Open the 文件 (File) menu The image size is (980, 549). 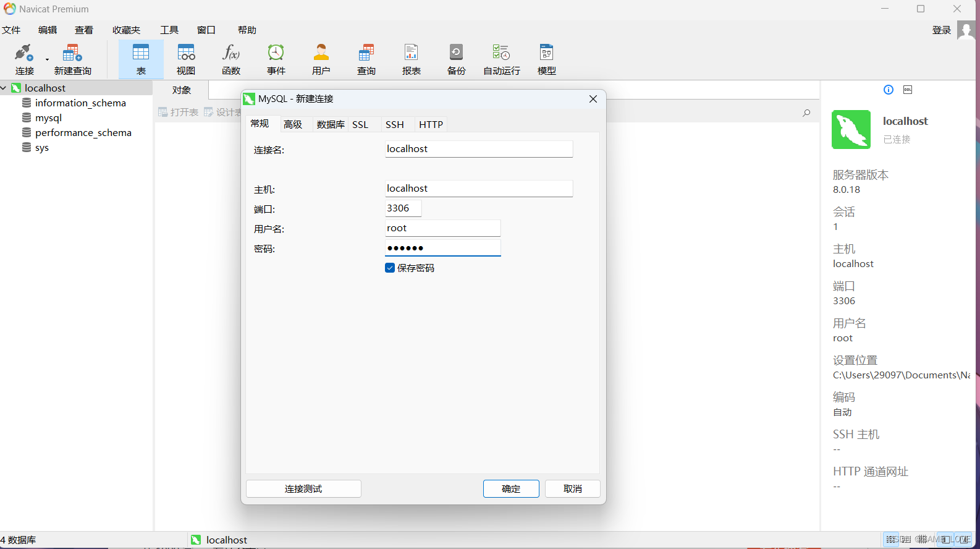(x=11, y=30)
